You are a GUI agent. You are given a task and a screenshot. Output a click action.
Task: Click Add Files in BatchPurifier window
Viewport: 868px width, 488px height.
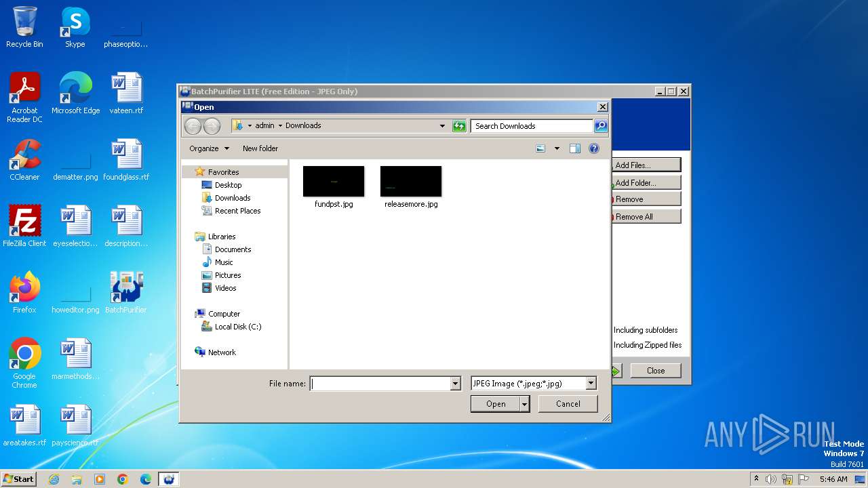646,165
